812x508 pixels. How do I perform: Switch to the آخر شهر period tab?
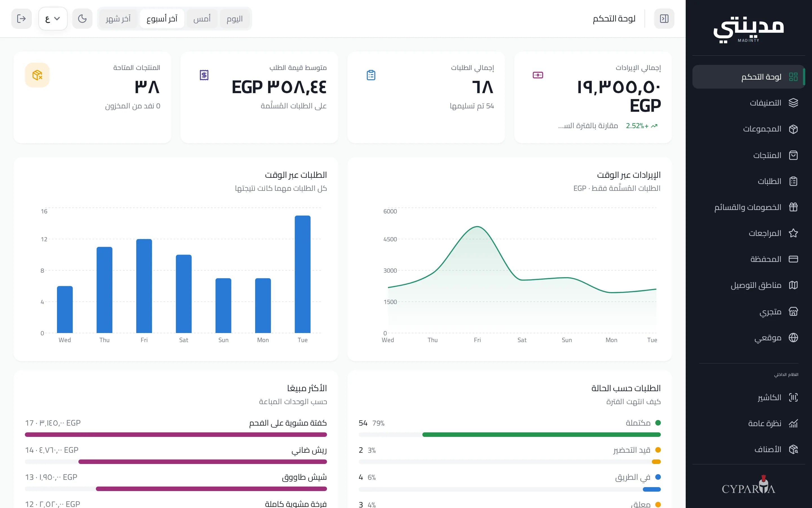click(118, 19)
